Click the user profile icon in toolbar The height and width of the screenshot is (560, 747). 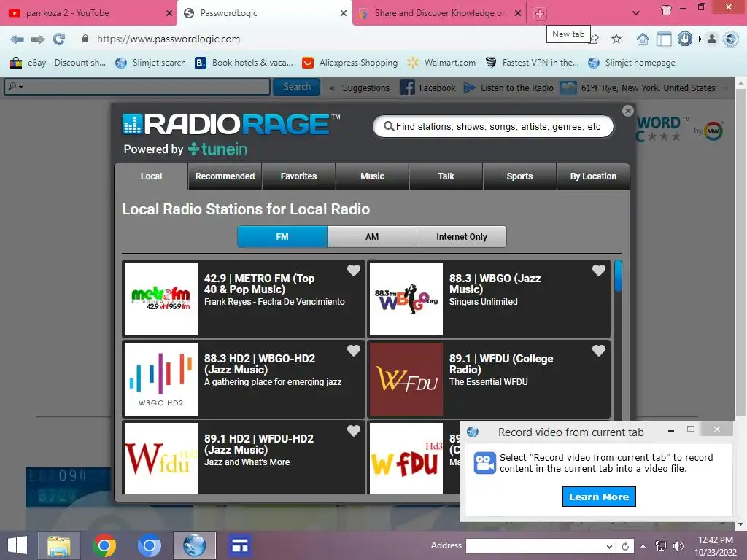pyautogui.click(x=712, y=39)
